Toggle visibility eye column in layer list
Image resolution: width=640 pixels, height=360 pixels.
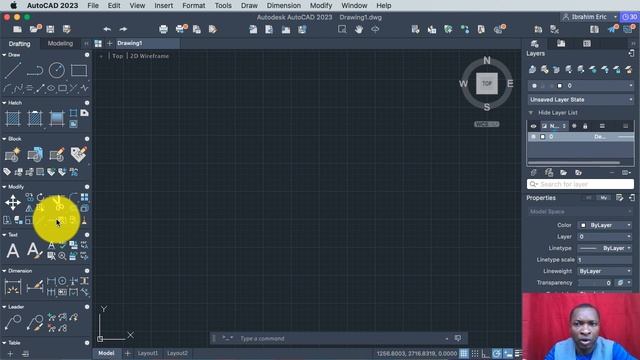(533, 126)
